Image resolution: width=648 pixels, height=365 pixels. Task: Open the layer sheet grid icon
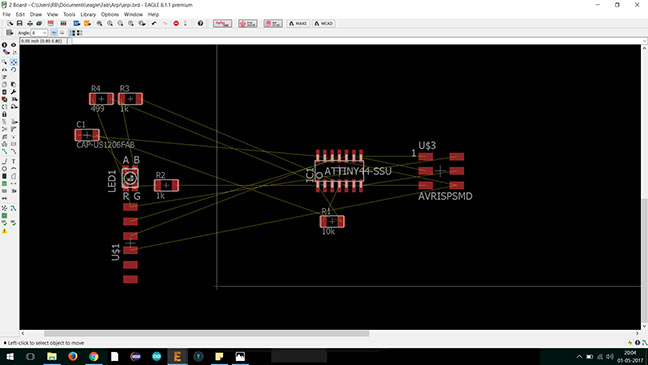[x=64, y=24]
